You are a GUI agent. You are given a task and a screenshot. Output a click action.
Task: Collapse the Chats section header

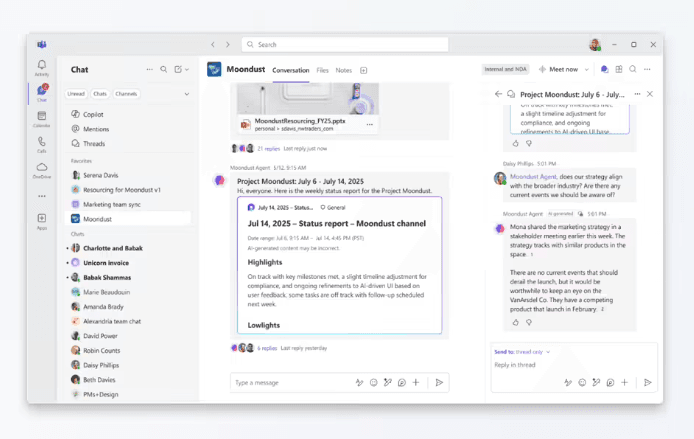[x=77, y=234]
